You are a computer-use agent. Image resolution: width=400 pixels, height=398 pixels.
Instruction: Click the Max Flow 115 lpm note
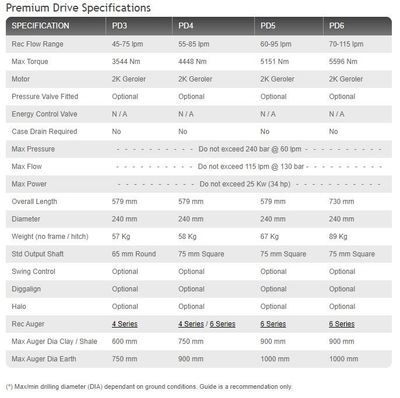click(x=251, y=166)
